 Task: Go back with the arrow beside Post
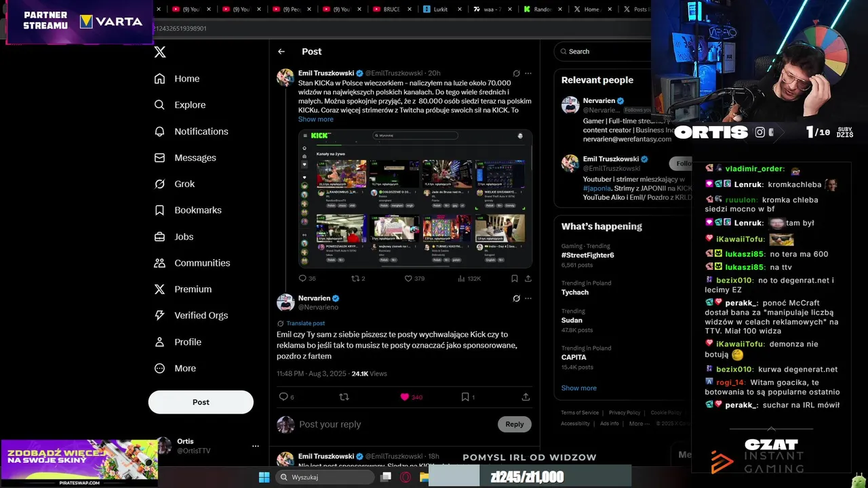pos(281,52)
